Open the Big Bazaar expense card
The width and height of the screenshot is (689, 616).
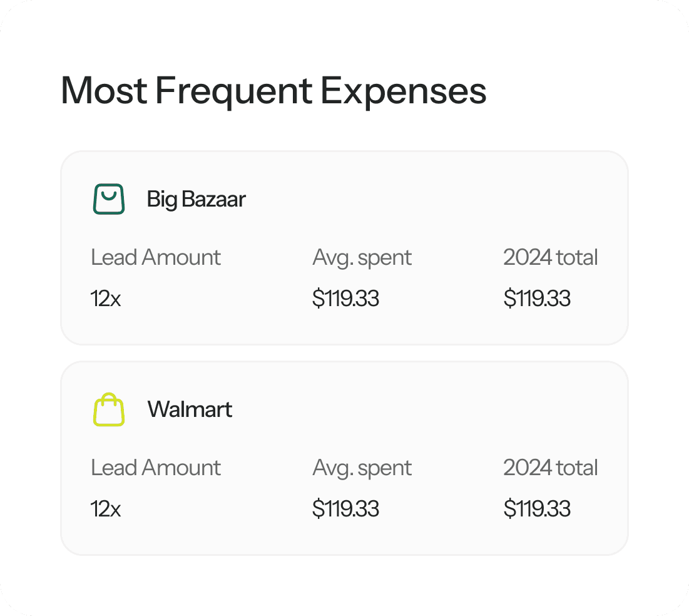coord(344,248)
